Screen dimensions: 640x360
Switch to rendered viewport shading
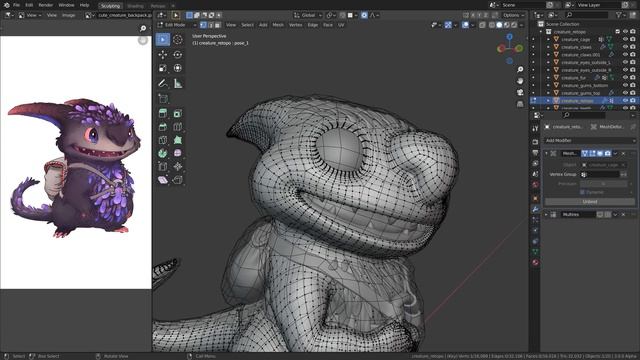pos(514,25)
